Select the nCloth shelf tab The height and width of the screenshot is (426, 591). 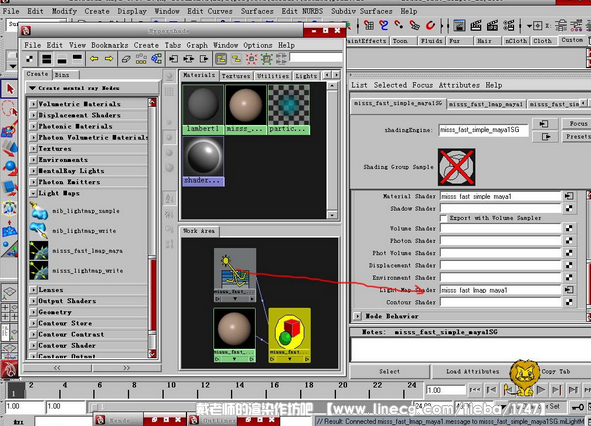coord(516,41)
